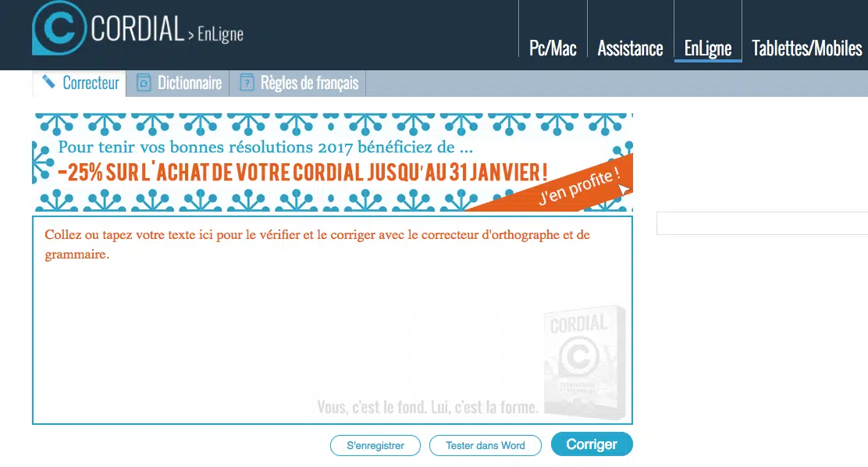Select Pc/Mac in the top navigation
The height and width of the screenshot is (467, 868).
click(553, 48)
